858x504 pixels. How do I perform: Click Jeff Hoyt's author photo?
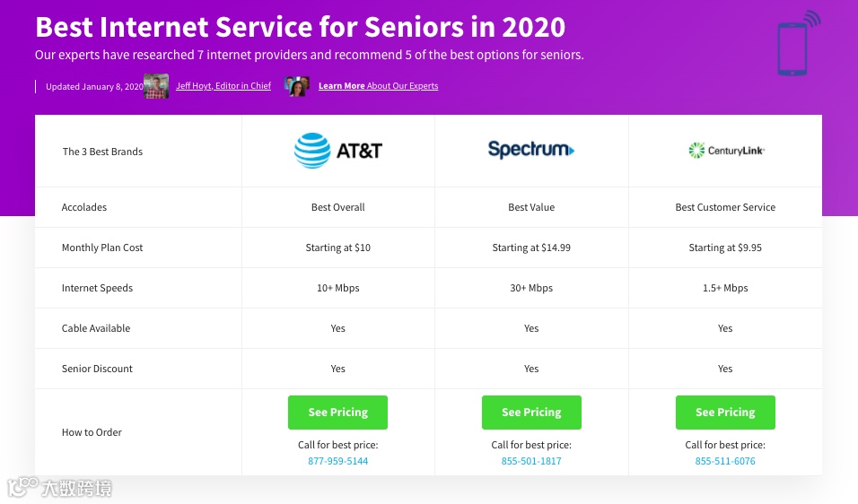click(156, 86)
